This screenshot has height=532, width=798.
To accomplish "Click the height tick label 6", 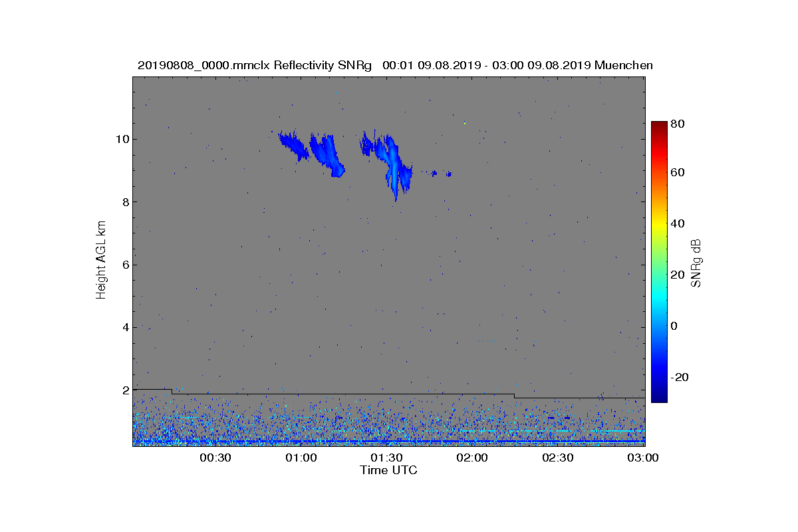I will point(124,265).
